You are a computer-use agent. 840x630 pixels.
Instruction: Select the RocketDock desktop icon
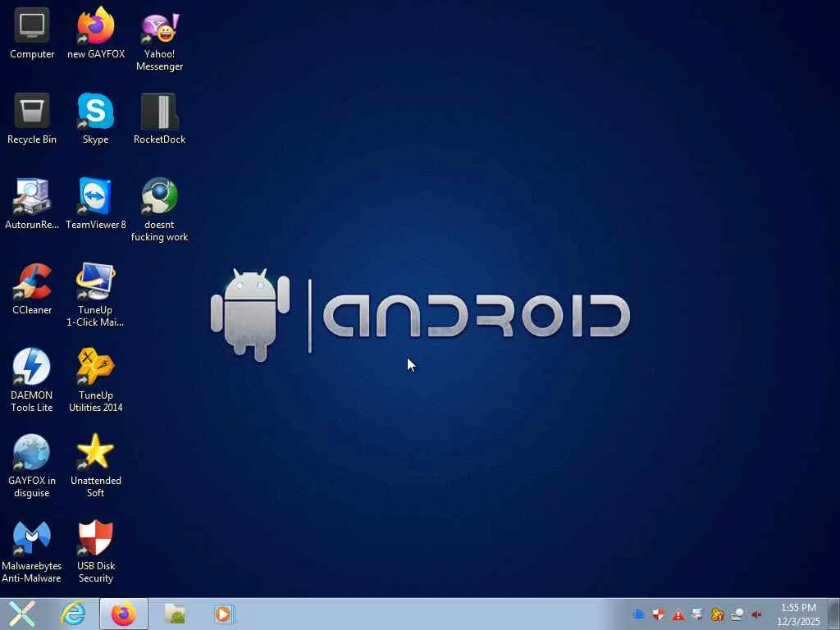pos(160,119)
